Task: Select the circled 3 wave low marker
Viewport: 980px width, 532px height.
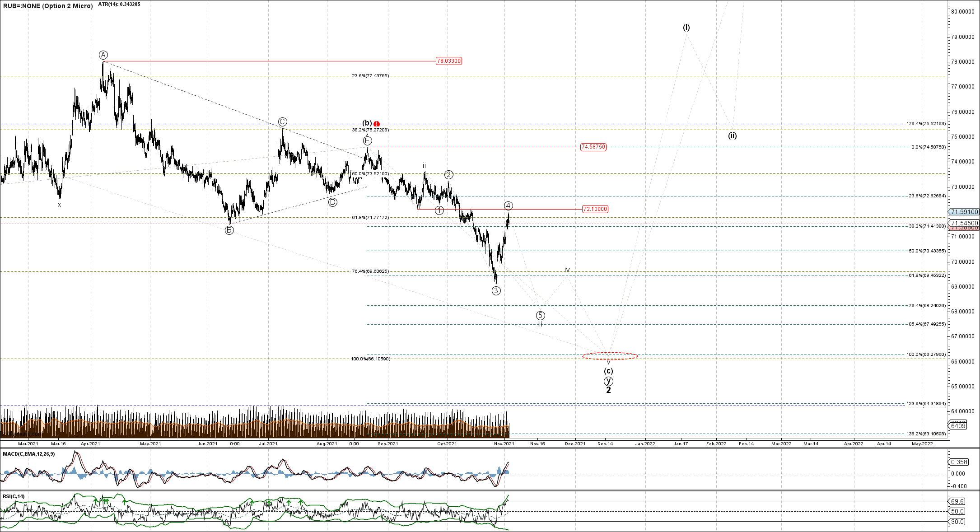Action: coord(496,291)
